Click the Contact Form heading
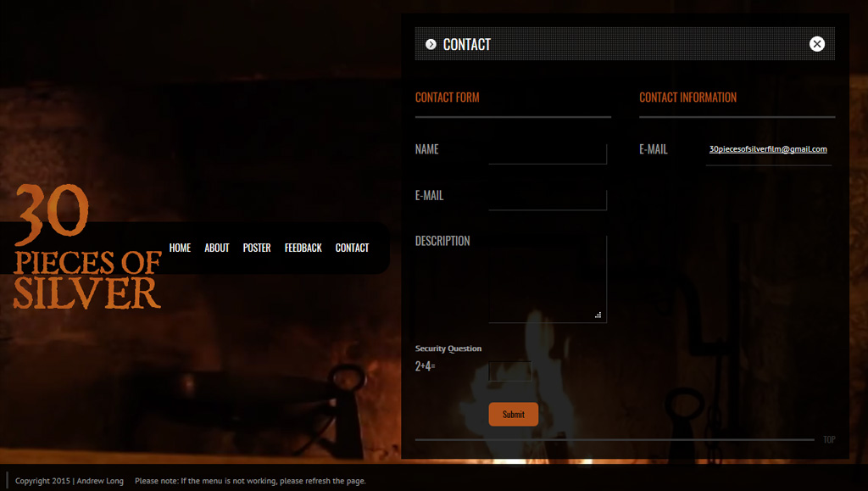This screenshot has height=491, width=868. click(x=448, y=98)
